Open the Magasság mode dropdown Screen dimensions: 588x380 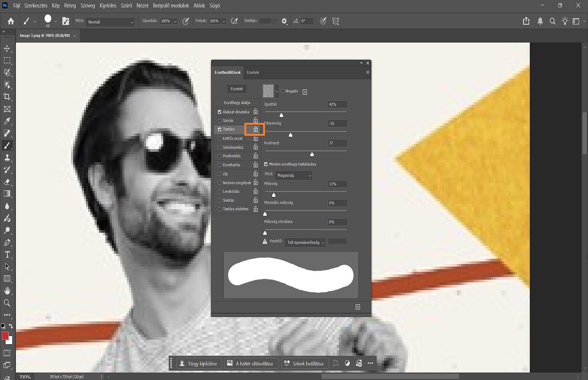293,175
